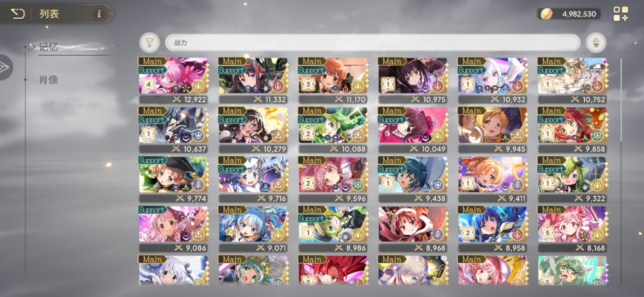644x297 pixels.
Task: Select the 记忆 tab
Action: (x=48, y=47)
